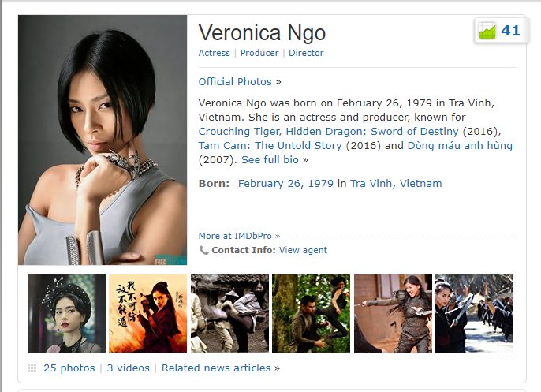Open the red poster thumbnail with calligraphy
This screenshot has width=541, height=392.
(x=147, y=313)
